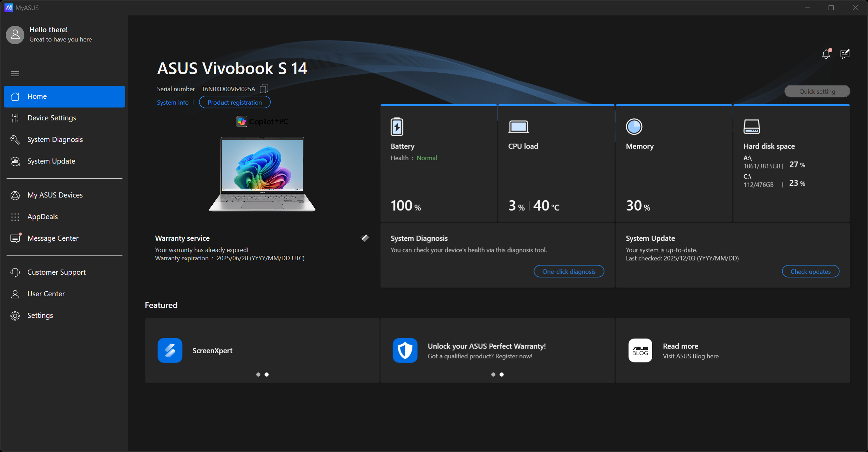This screenshot has width=868, height=452.
Task: Click the user profile avatar
Action: coord(15,35)
